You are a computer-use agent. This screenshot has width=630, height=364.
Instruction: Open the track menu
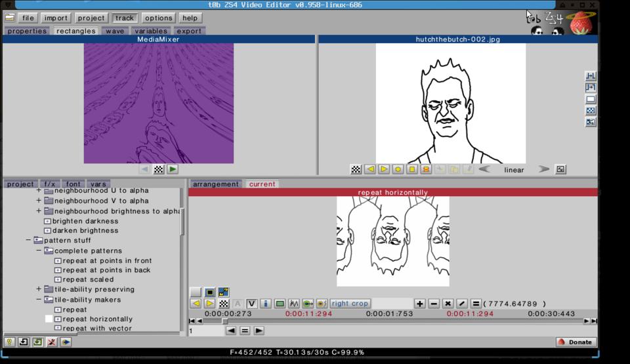(x=124, y=18)
